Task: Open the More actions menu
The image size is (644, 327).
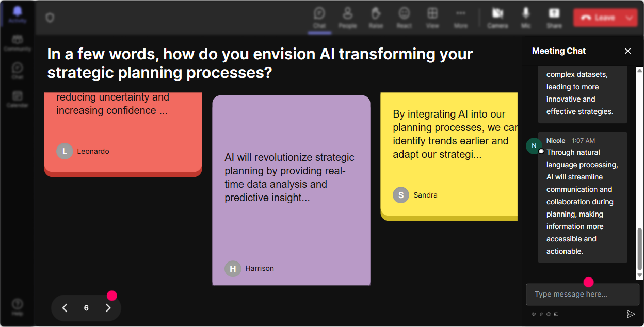Action: point(461,17)
